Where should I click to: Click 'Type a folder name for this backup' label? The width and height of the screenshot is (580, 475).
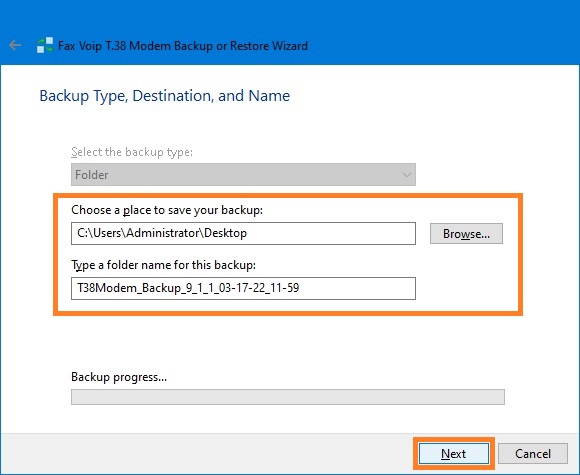pos(163,265)
